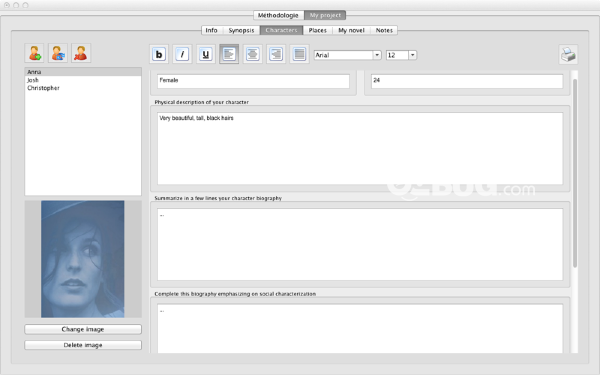Switch to the My project tab
Screen dimensions: 600x375
[x=325, y=15]
